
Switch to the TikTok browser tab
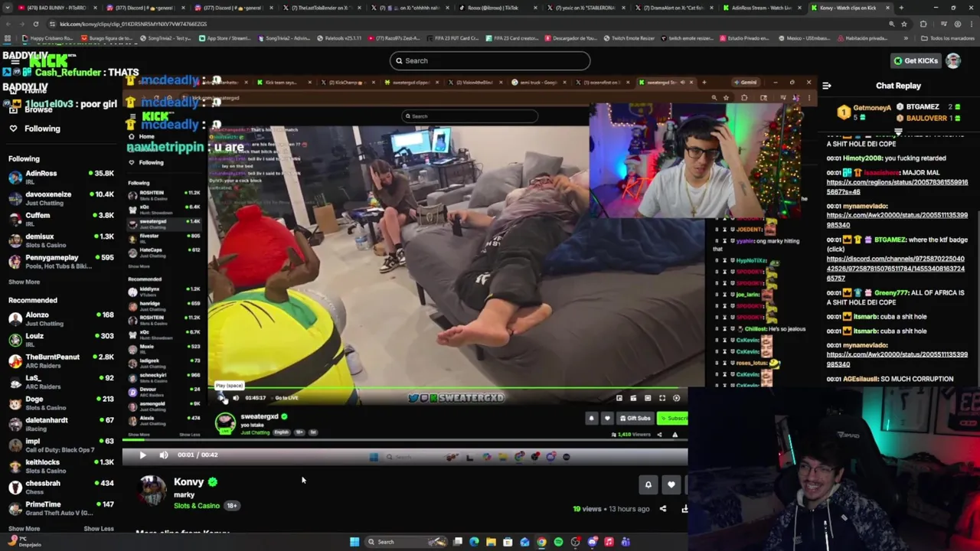(498, 8)
